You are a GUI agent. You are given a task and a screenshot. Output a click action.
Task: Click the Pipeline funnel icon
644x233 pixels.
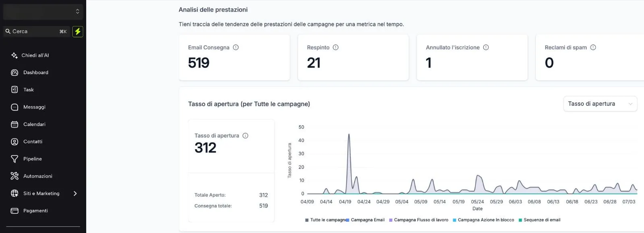coord(14,159)
